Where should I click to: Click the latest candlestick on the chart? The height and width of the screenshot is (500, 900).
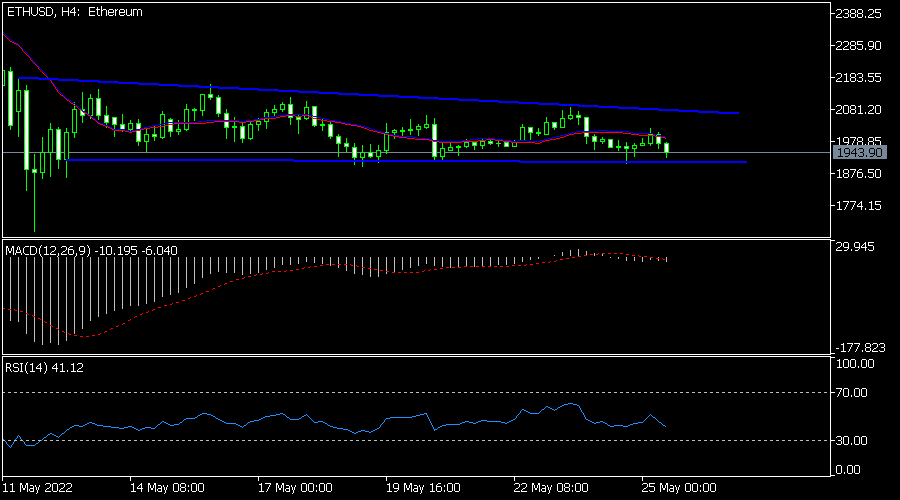pos(666,148)
